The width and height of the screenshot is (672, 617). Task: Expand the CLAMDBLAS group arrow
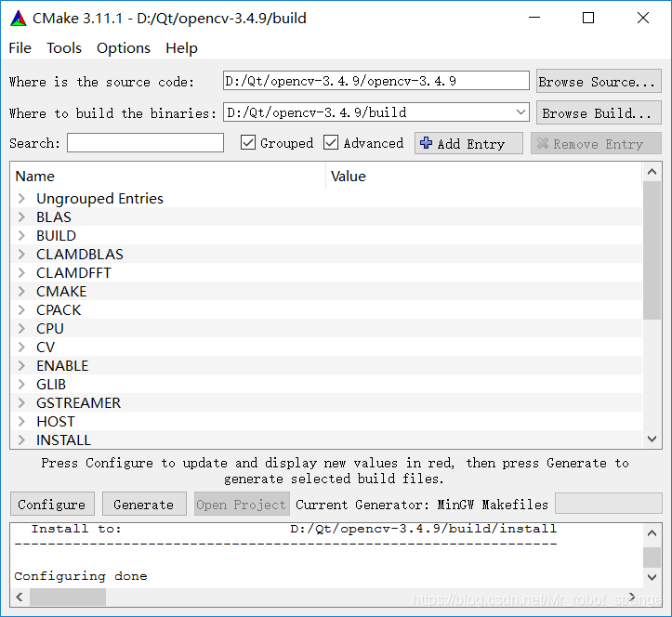tap(21, 254)
